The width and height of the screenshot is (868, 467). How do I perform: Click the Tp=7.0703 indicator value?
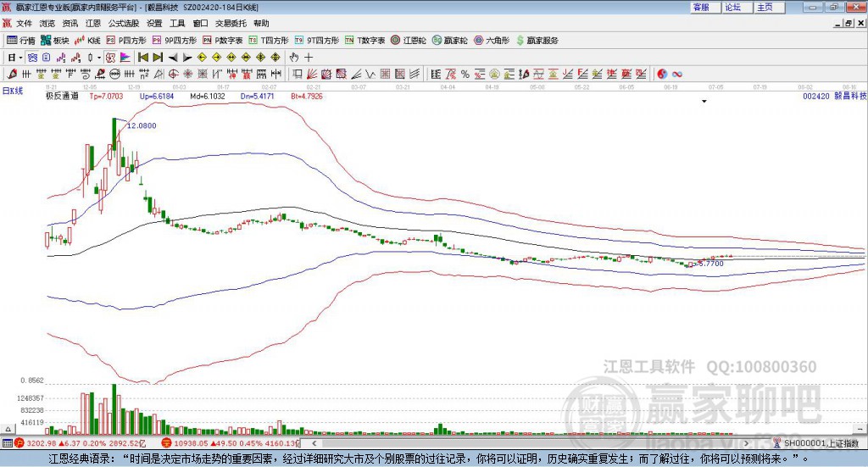[106, 96]
